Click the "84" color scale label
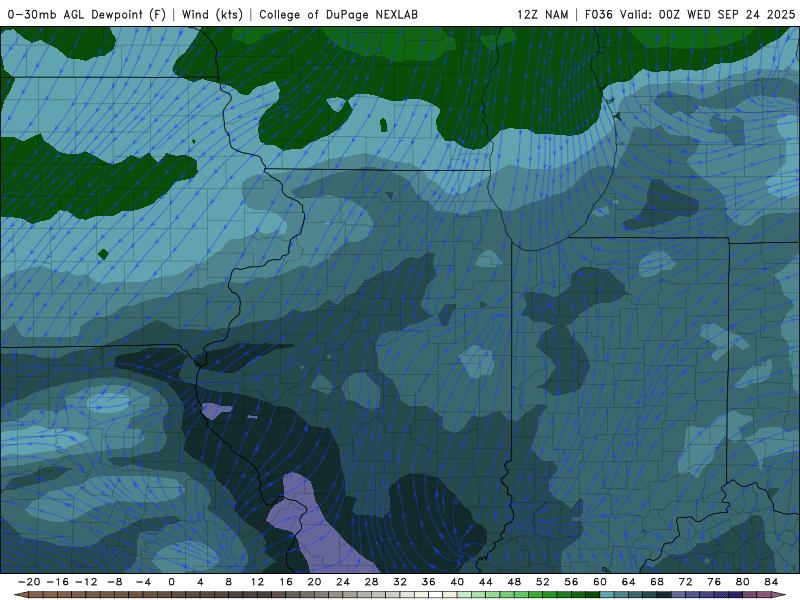800x600 pixels. (x=771, y=582)
